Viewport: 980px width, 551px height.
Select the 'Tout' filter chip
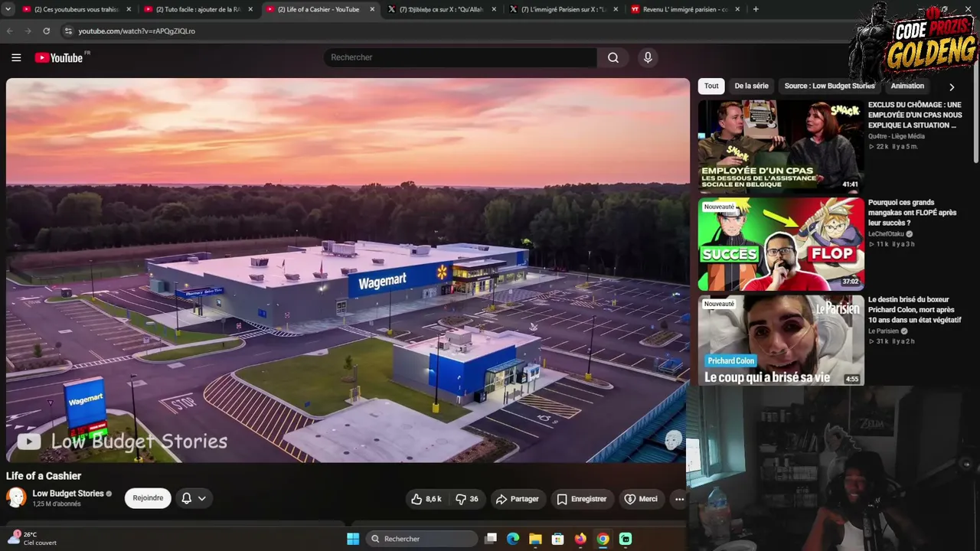(711, 86)
